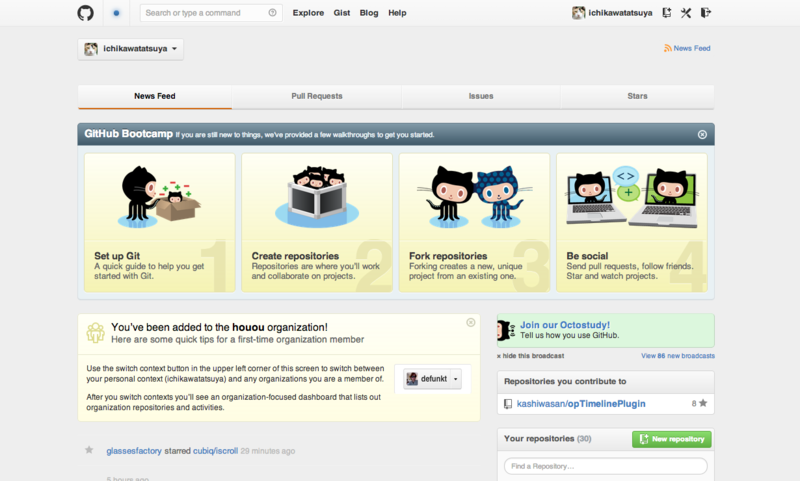Open ichikawatatsuya profile link in header
The width and height of the screenshot is (800, 481).
[x=620, y=13]
